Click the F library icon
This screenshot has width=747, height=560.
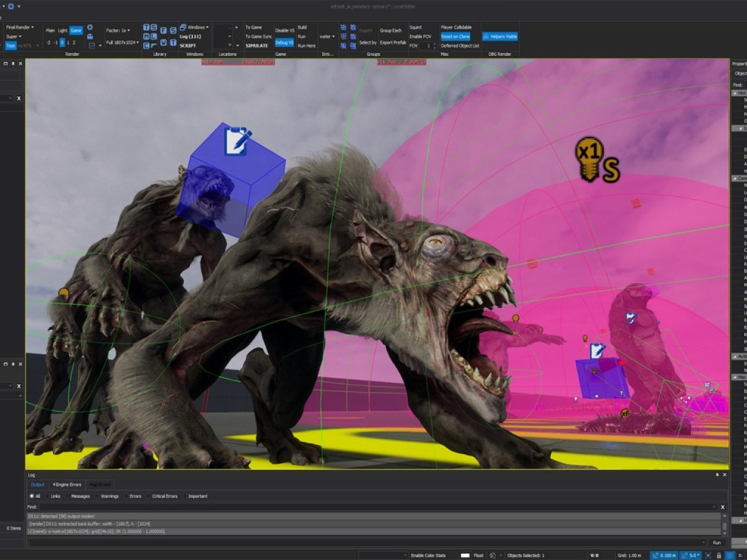[x=164, y=30]
